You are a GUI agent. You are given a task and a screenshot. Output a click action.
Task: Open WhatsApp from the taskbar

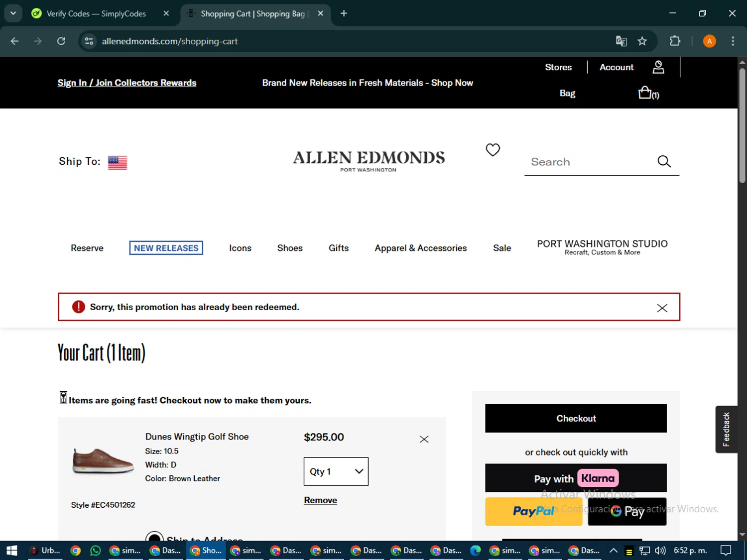(95, 551)
